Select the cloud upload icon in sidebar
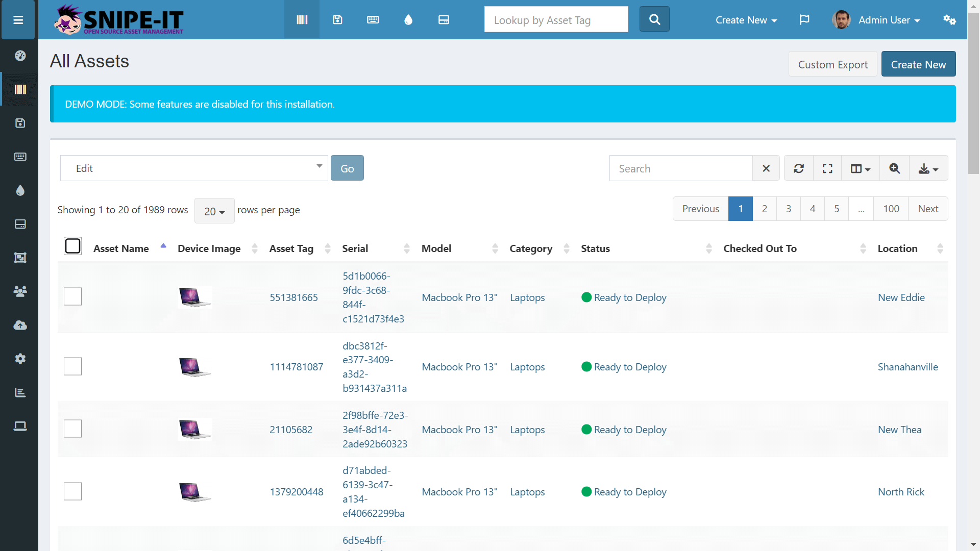980x551 pixels. (19, 325)
